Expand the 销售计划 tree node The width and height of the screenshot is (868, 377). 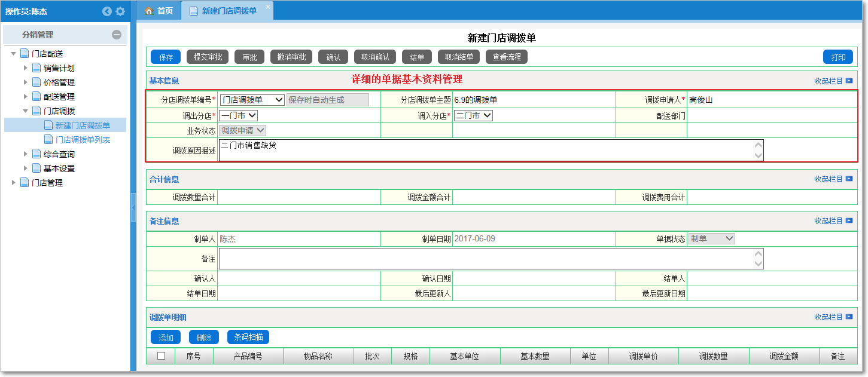[26, 68]
